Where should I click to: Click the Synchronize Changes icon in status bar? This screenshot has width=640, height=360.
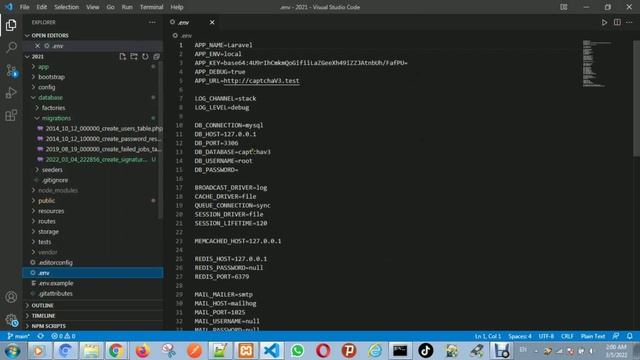40,336
